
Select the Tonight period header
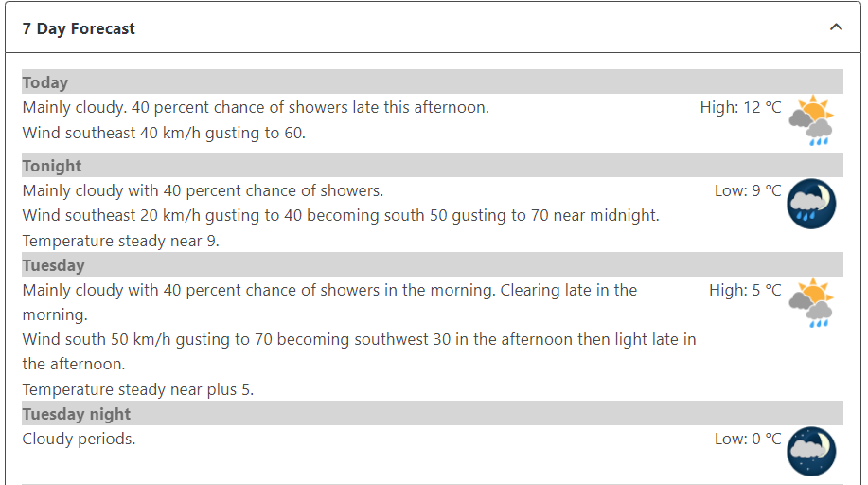[x=52, y=166]
